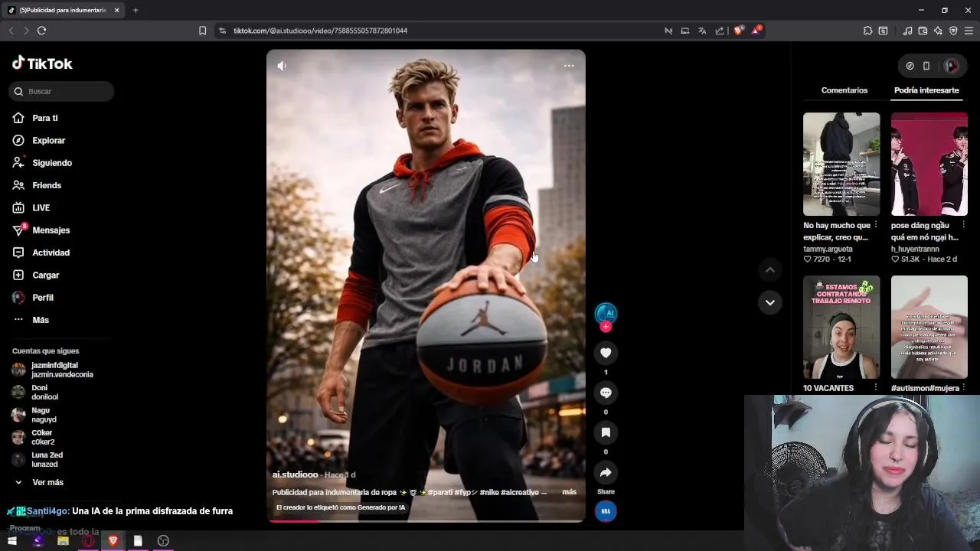The width and height of the screenshot is (980, 551).
Task: Switch to the Comentarios tab
Action: point(844,90)
